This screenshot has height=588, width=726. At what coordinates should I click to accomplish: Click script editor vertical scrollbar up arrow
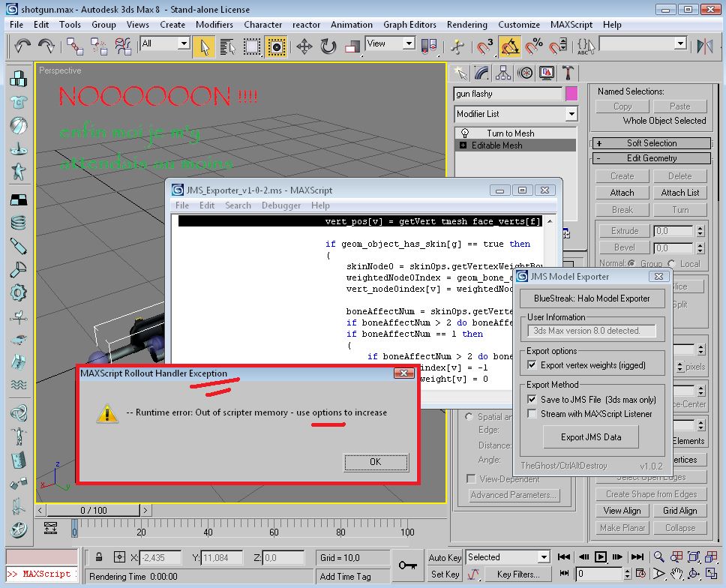click(550, 221)
